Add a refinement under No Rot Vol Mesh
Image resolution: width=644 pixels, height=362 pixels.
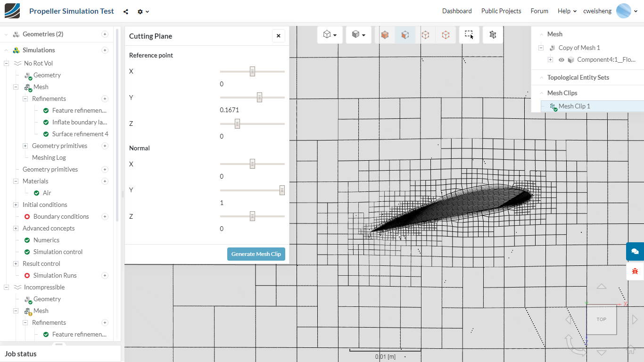click(x=105, y=99)
